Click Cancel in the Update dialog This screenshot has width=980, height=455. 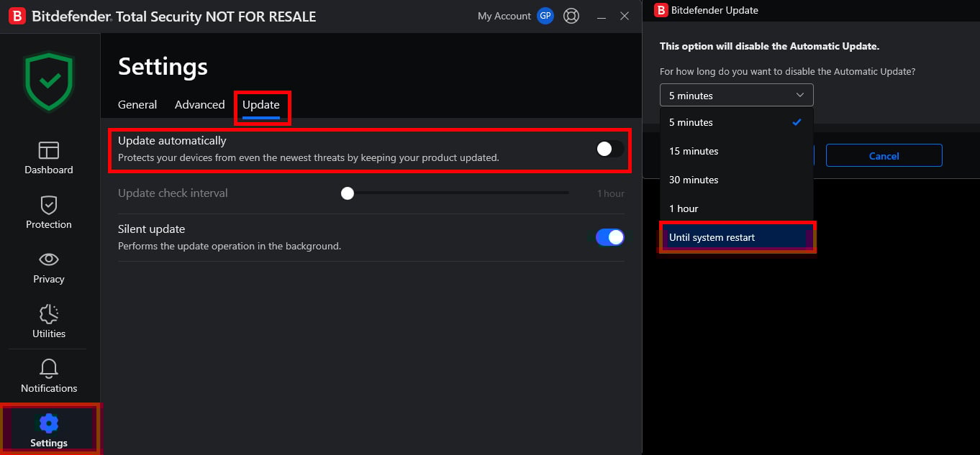click(884, 156)
